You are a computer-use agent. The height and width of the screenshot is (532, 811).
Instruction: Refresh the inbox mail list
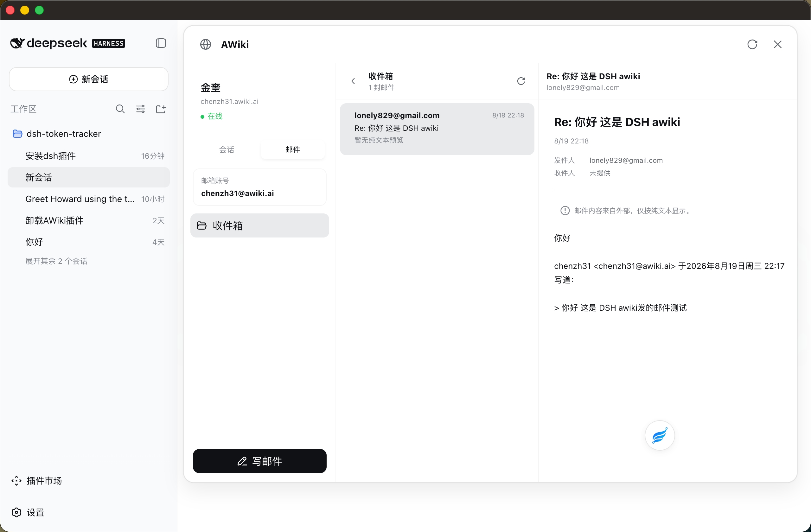click(521, 81)
